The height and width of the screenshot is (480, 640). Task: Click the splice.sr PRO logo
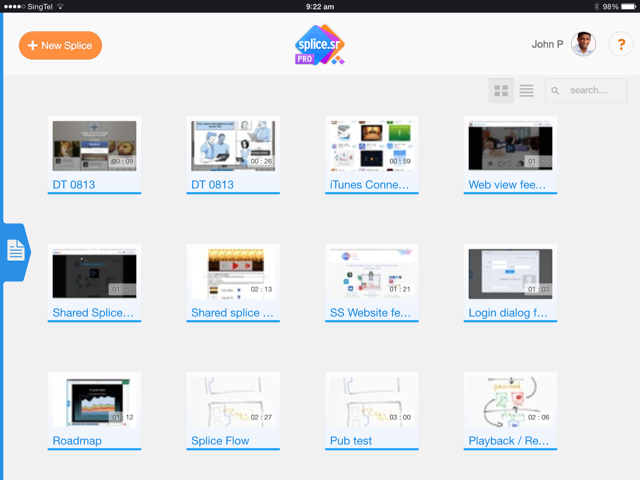click(x=320, y=45)
